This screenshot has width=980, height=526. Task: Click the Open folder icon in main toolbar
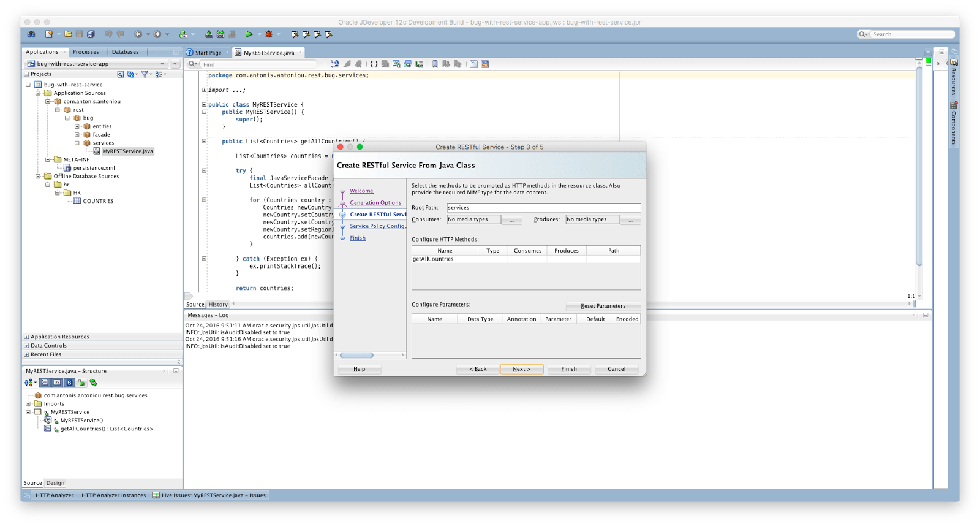[x=68, y=34]
